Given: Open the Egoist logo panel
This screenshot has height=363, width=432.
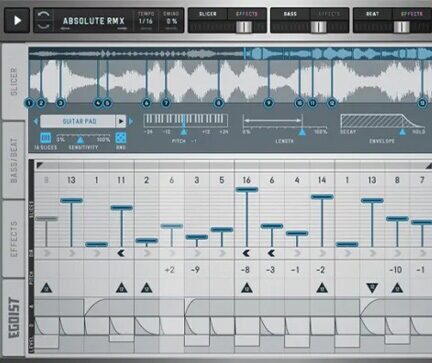Looking at the screenshot, I should coord(14,317).
